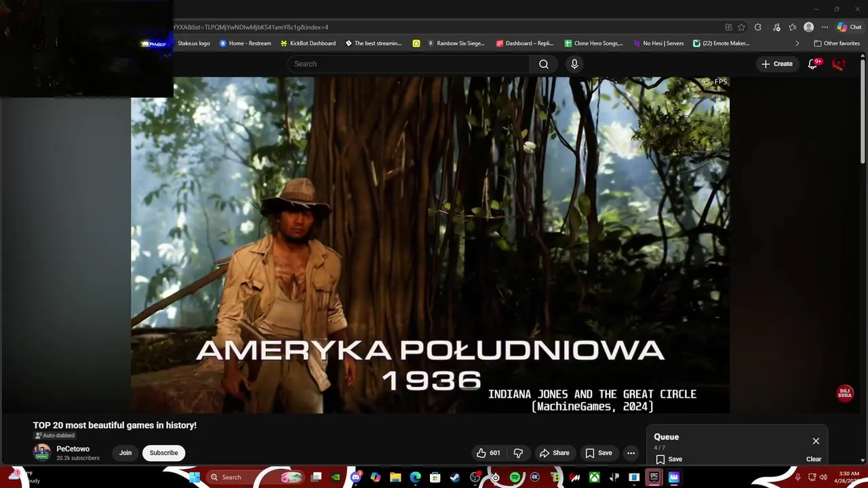
Task: Open browser Extensions puzzle icon
Action: tap(758, 27)
